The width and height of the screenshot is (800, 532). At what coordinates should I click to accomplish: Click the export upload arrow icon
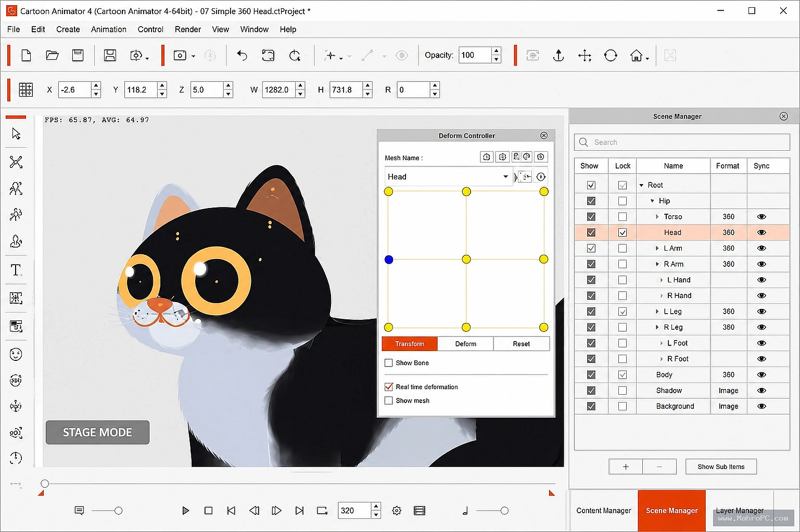[x=558, y=55]
